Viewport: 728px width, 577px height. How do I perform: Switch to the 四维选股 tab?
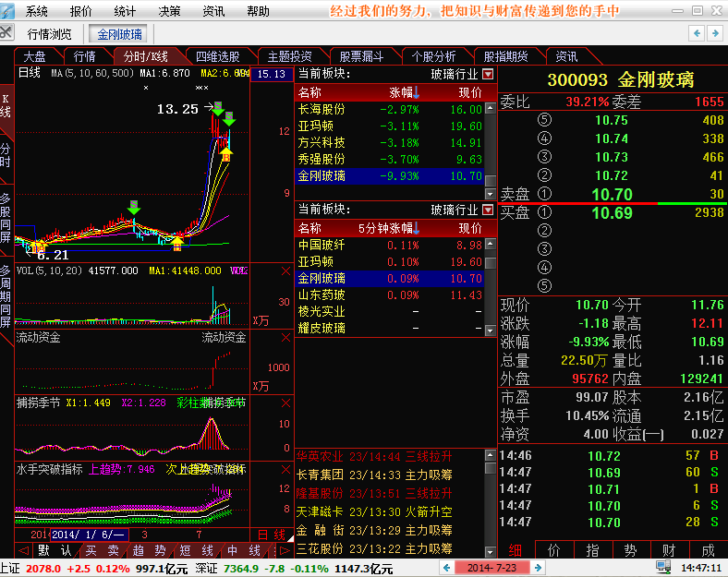tap(217, 56)
